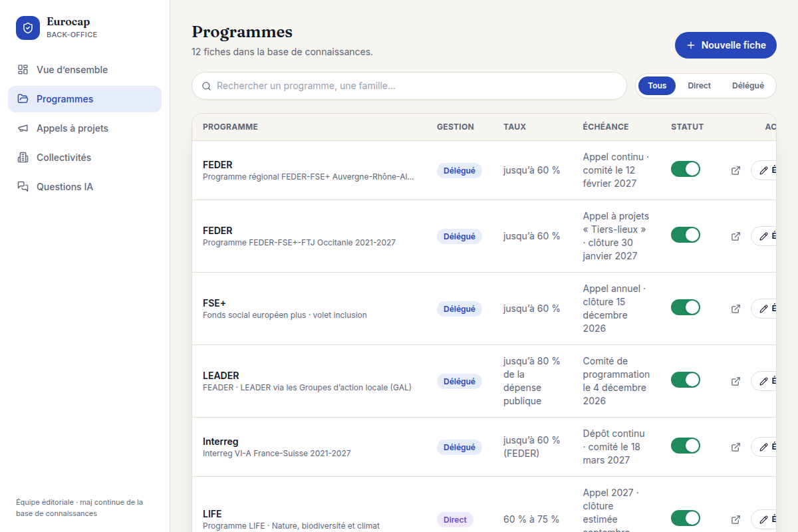Image resolution: width=798 pixels, height=532 pixels.
Task: Click the ÉCHÉANCE column header
Action: (x=606, y=127)
